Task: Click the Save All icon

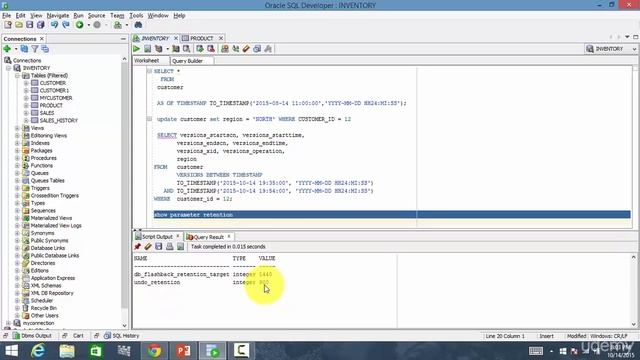Action: (41, 25)
